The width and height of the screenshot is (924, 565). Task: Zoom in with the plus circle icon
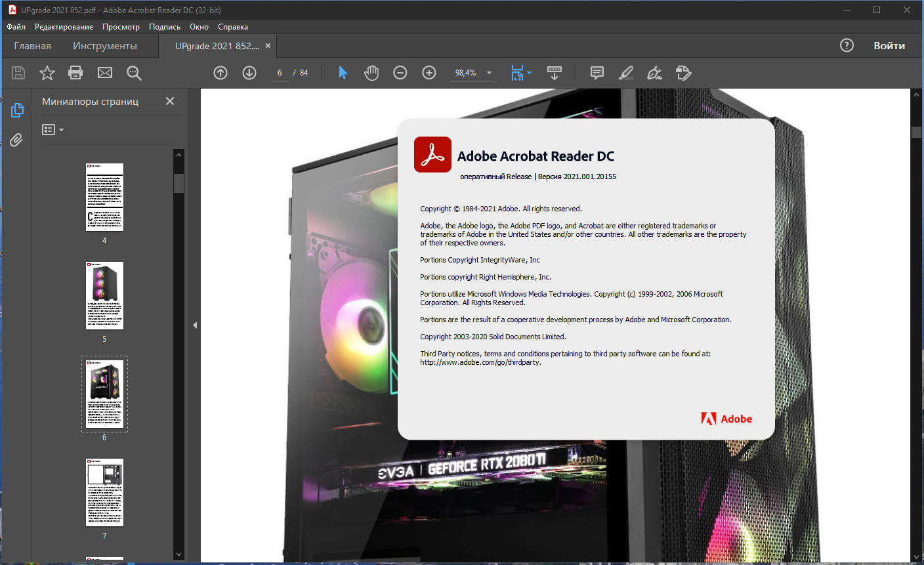pyautogui.click(x=429, y=73)
